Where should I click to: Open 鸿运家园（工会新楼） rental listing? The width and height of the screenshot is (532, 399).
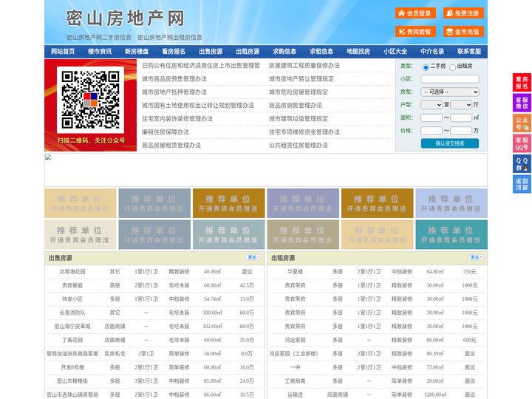[295, 354]
